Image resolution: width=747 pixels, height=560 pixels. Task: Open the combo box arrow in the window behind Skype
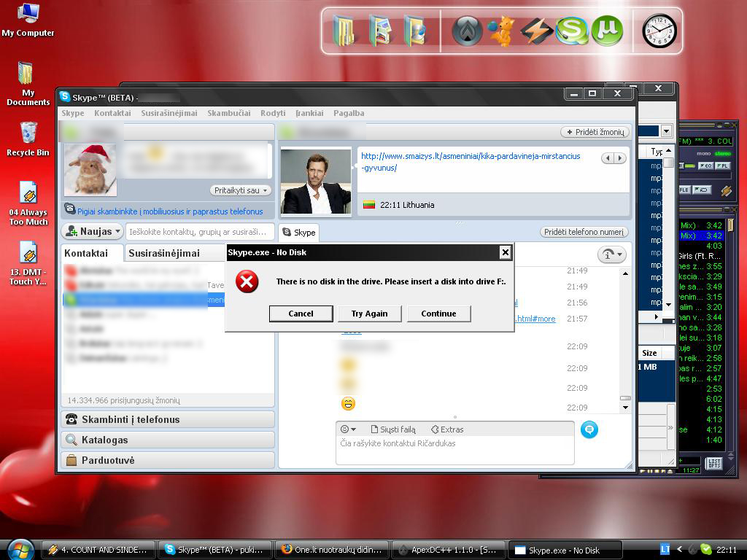coord(667,131)
